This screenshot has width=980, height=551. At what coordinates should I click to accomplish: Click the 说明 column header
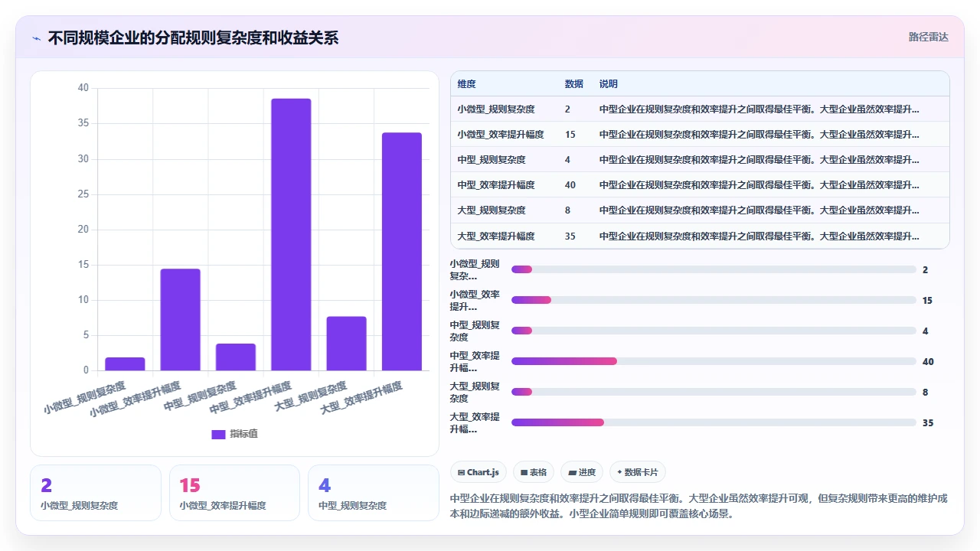[609, 84]
